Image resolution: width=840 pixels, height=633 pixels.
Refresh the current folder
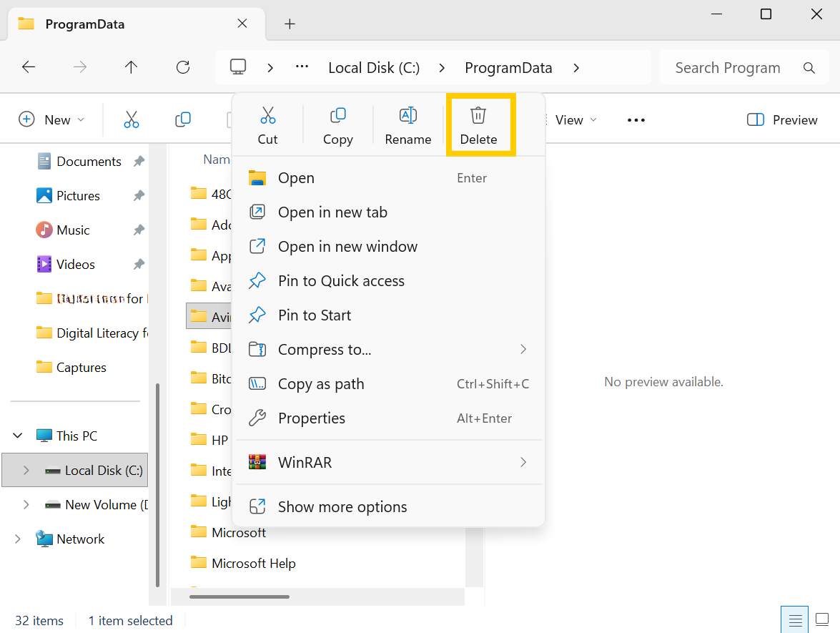183,67
